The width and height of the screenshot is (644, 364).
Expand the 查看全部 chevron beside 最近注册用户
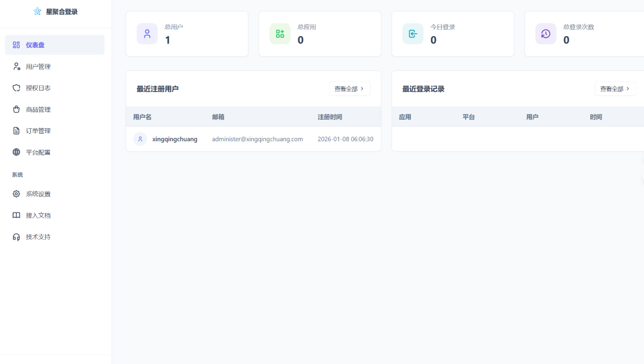pos(361,88)
